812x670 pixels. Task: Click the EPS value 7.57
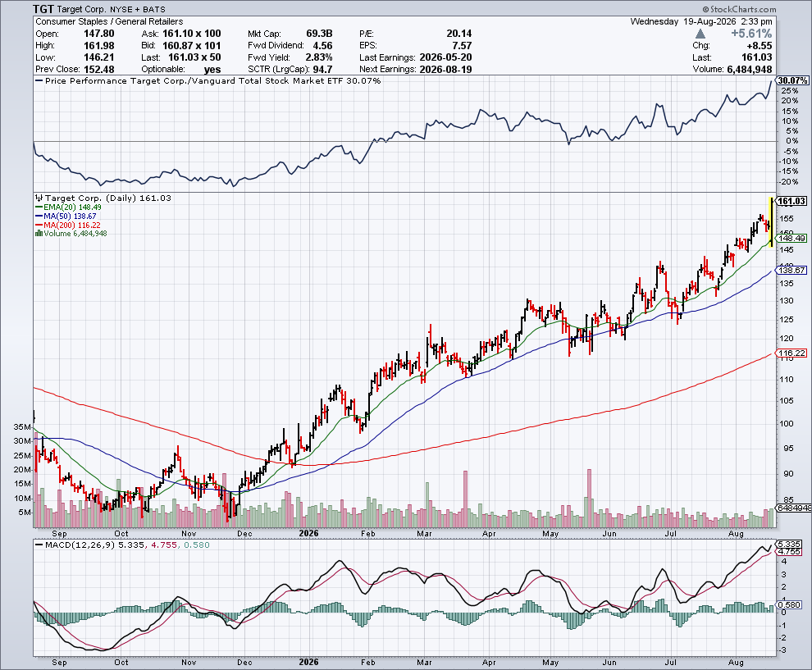click(462, 46)
